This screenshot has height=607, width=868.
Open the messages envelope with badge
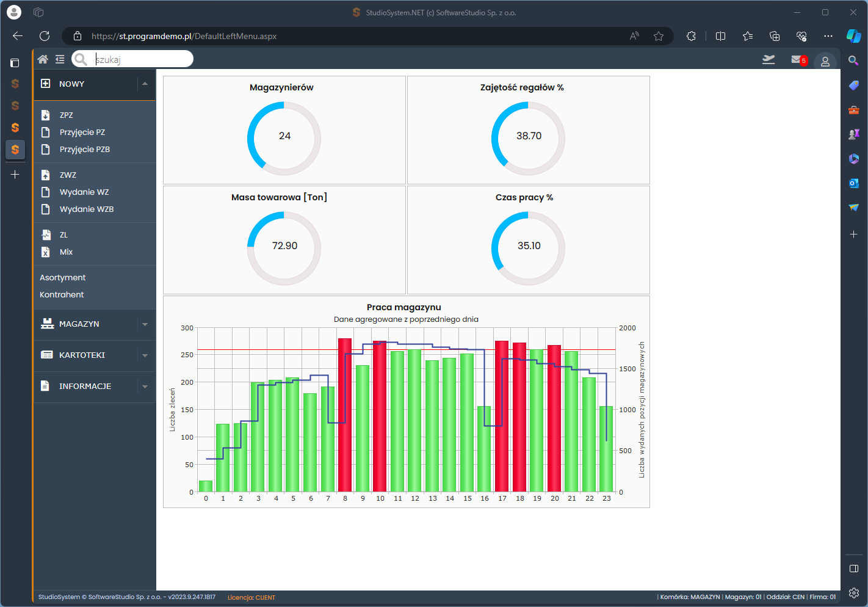798,60
